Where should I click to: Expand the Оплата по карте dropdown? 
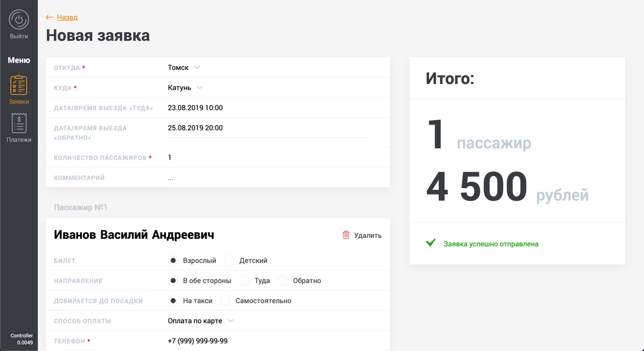tap(200, 321)
